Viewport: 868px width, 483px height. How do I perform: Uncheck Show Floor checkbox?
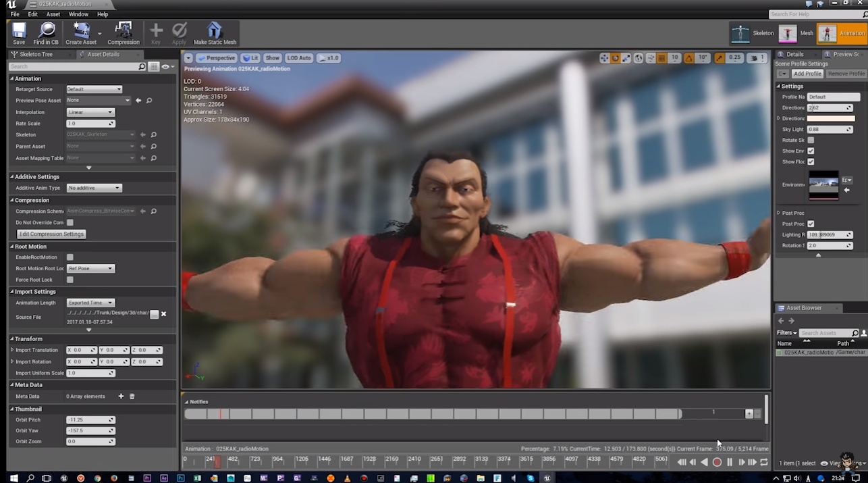click(811, 161)
